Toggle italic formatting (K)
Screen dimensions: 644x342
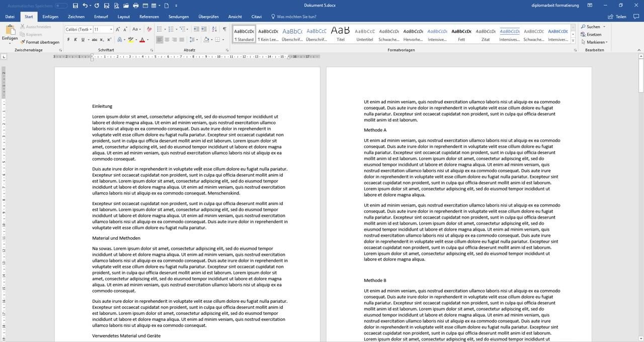(x=75, y=40)
